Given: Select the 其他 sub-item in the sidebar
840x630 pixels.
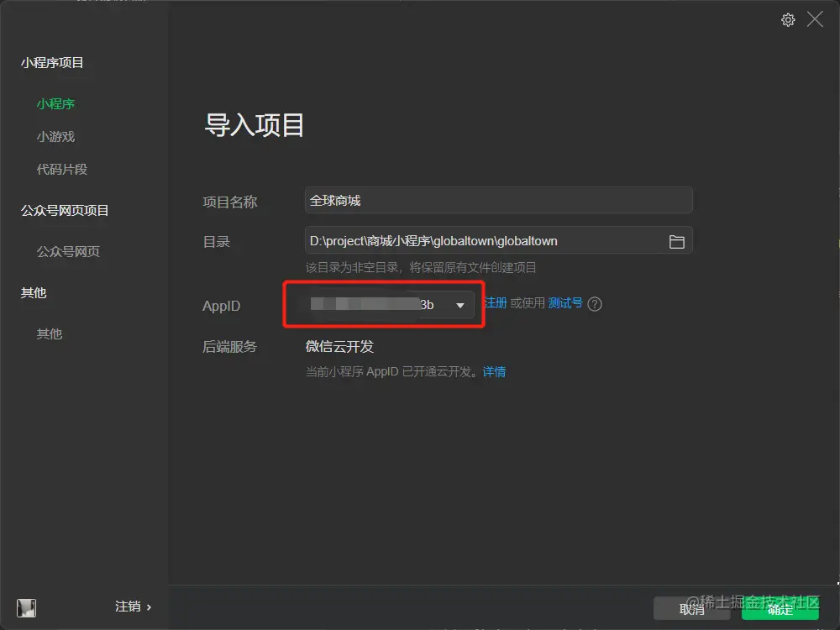Looking at the screenshot, I should point(50,333).
